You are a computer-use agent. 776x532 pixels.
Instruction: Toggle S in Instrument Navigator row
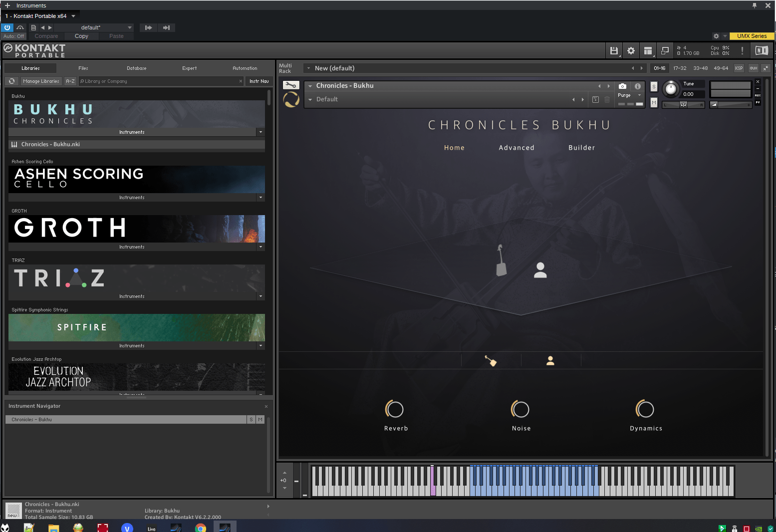(x=251, y=419)
